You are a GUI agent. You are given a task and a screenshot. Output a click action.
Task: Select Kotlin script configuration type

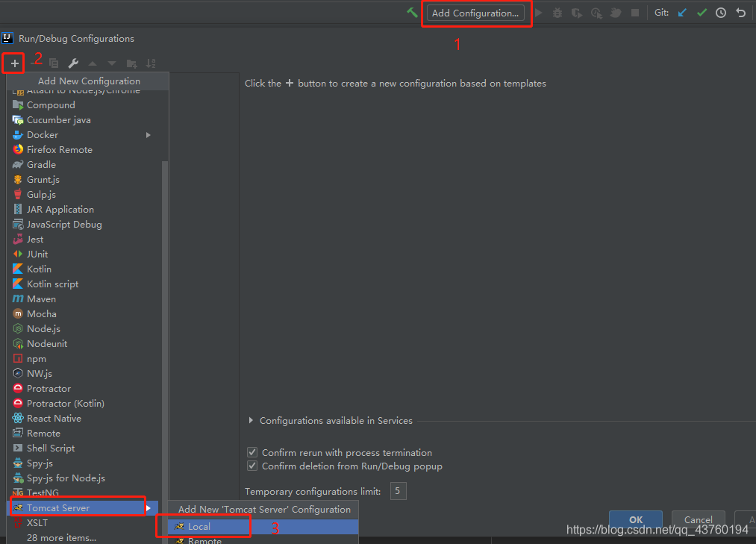click(x=81, y=284)
